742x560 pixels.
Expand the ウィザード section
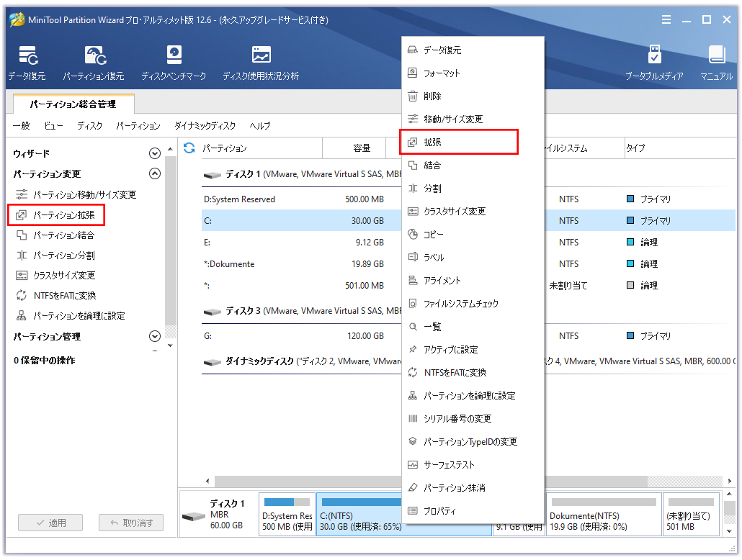click(x=154, y=153)
